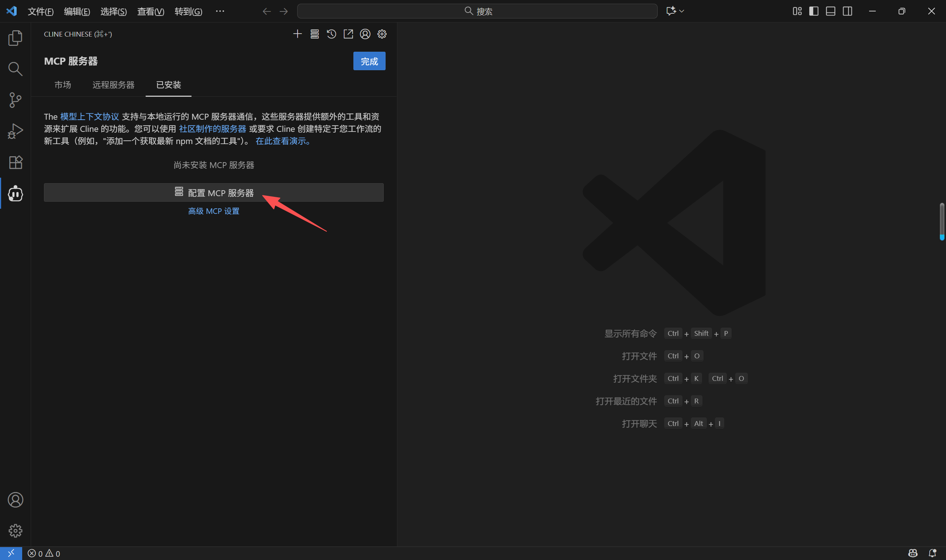Toggle bottom panel layout button
The width and height of the screenshot is (946, 560).
(830, 11)
